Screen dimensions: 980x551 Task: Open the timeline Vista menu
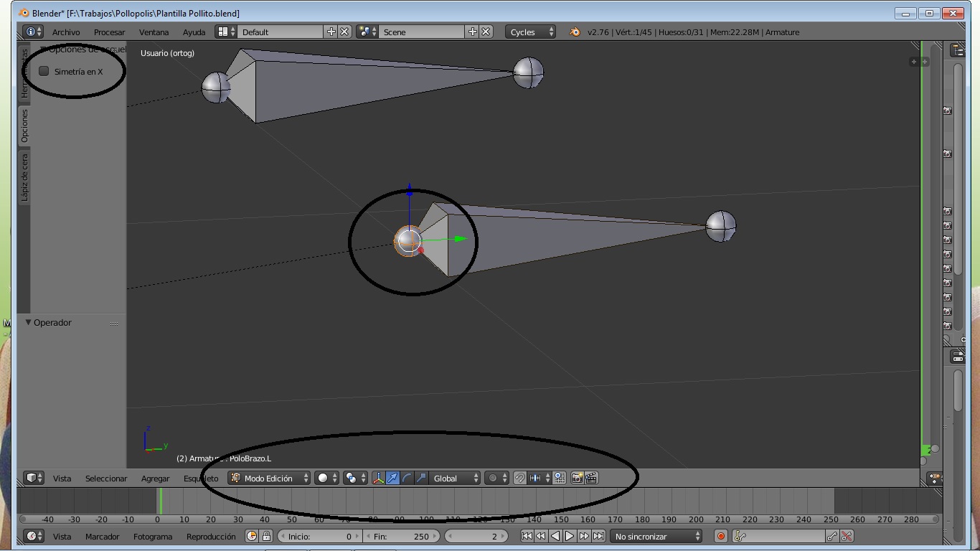(x=62, y=537)
